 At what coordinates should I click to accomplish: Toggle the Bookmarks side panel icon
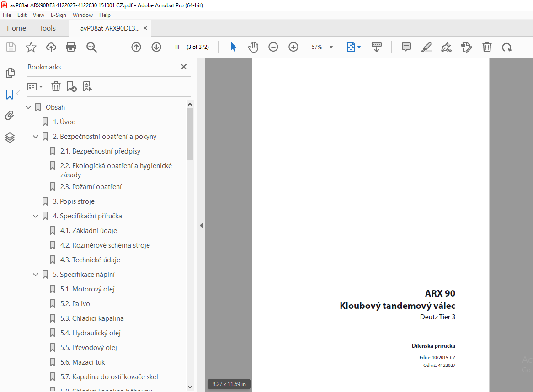(x=10, y=95)
